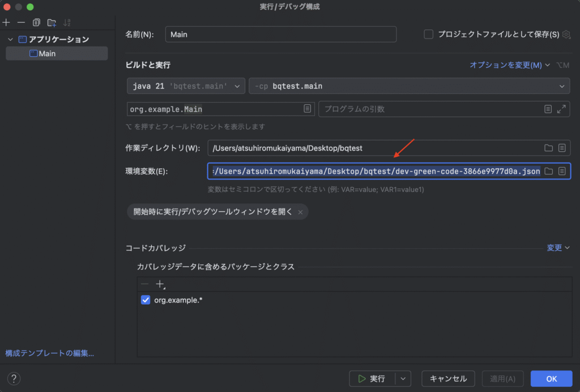Viewport: 580px width, 392px height.
Task: Open the environment variables editor list icon
Action: [x=562, y=171]
